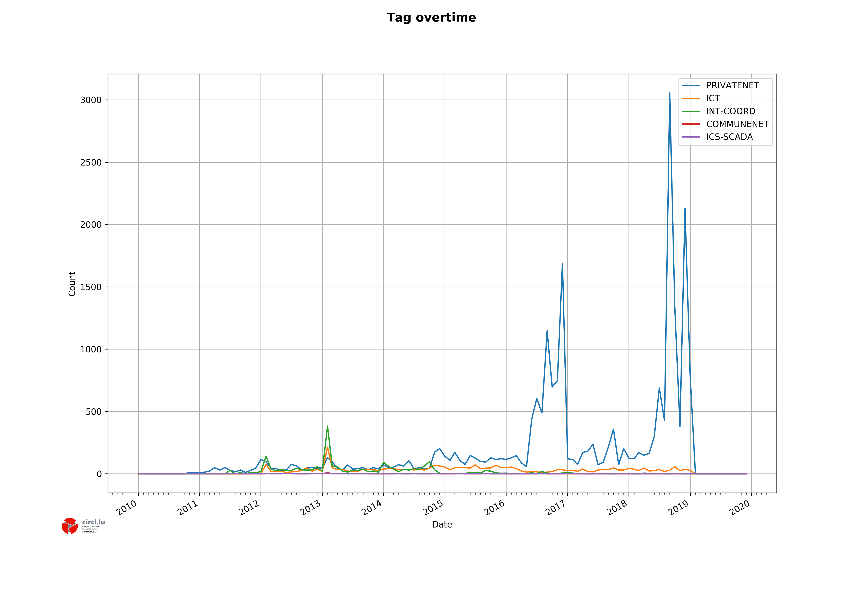Click the circl.lu logo icon
This screenshot has width=863, height=616.
pos(69,526)
